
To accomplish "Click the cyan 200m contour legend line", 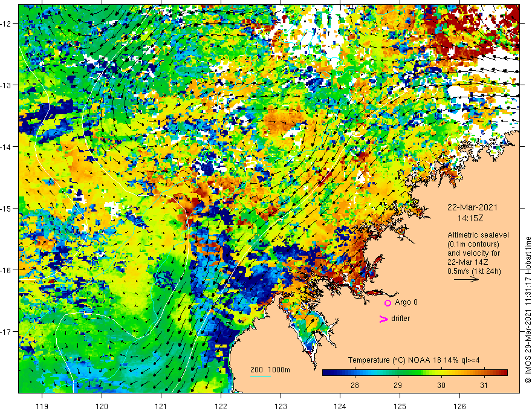I will pos(260,376).
